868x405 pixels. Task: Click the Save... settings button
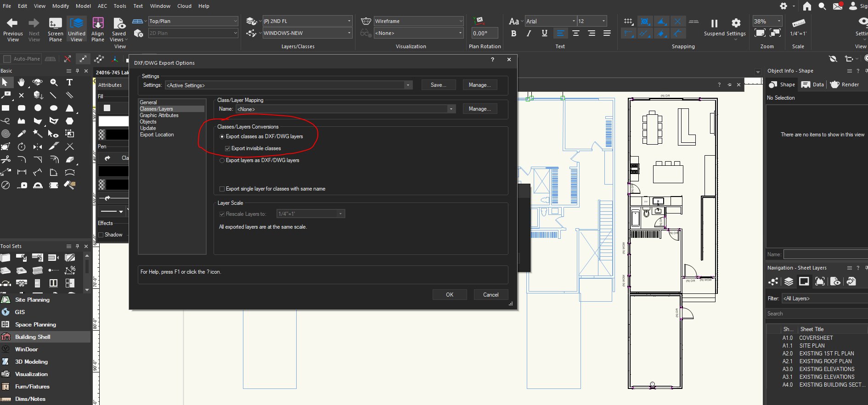[438, 85]
